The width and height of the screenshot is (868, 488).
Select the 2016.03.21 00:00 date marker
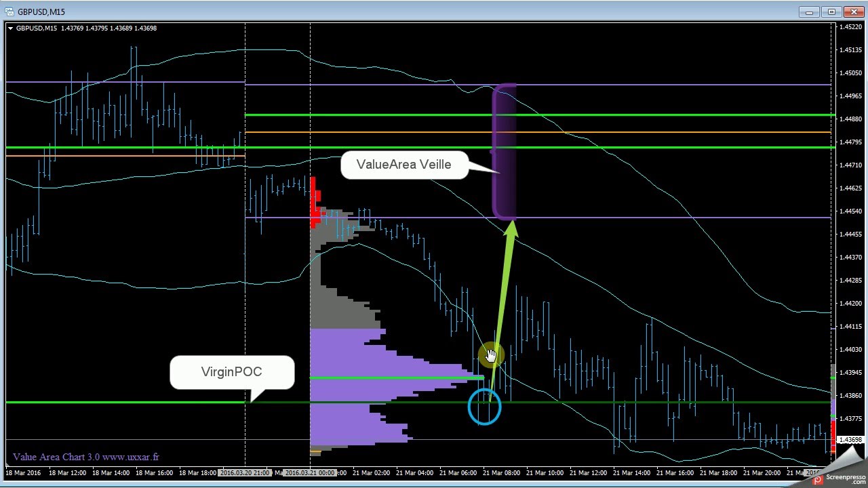click(x=310, y=472)
